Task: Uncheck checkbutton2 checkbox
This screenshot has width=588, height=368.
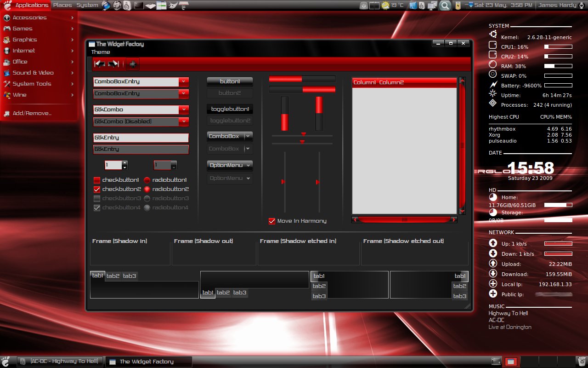Action: (x=97, y=189)
